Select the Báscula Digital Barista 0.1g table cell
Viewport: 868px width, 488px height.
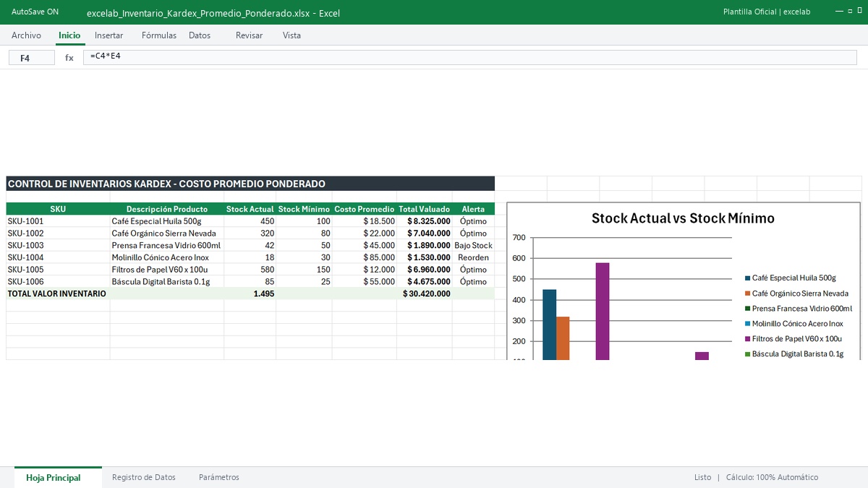[x=167, y=282]
